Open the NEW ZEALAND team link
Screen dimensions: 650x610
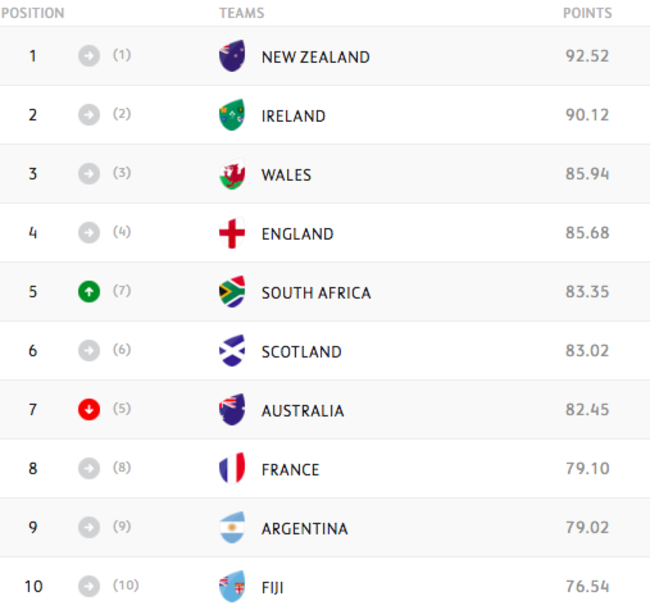click(315, 57)
